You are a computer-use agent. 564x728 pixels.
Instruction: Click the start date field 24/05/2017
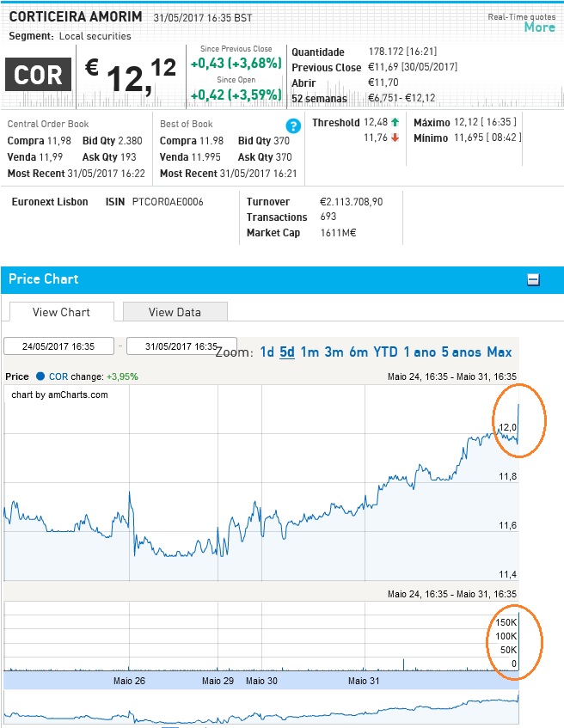click(58, 346)
